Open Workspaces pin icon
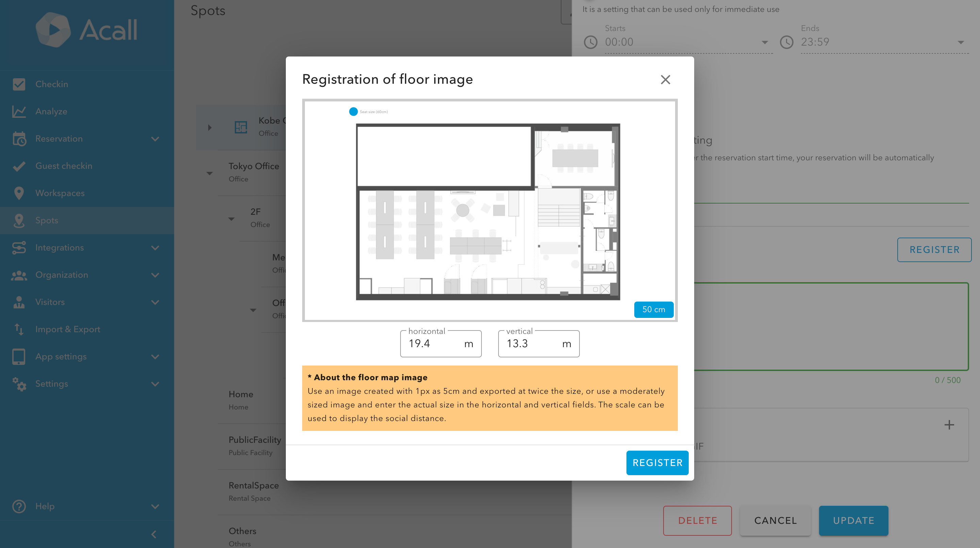980x548 pixels. pyautogui.click(x=19, y=193)
